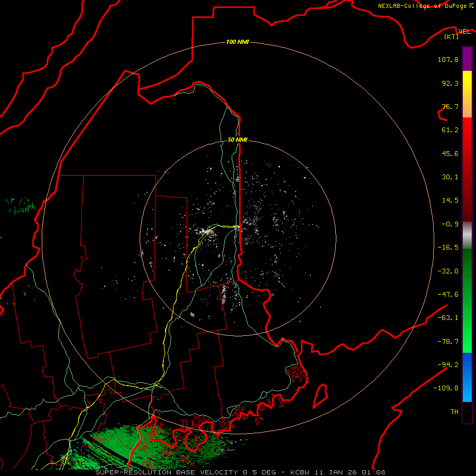Click the [KT] units label
Viewport: 476px width, 476px height.
(452, 36)
